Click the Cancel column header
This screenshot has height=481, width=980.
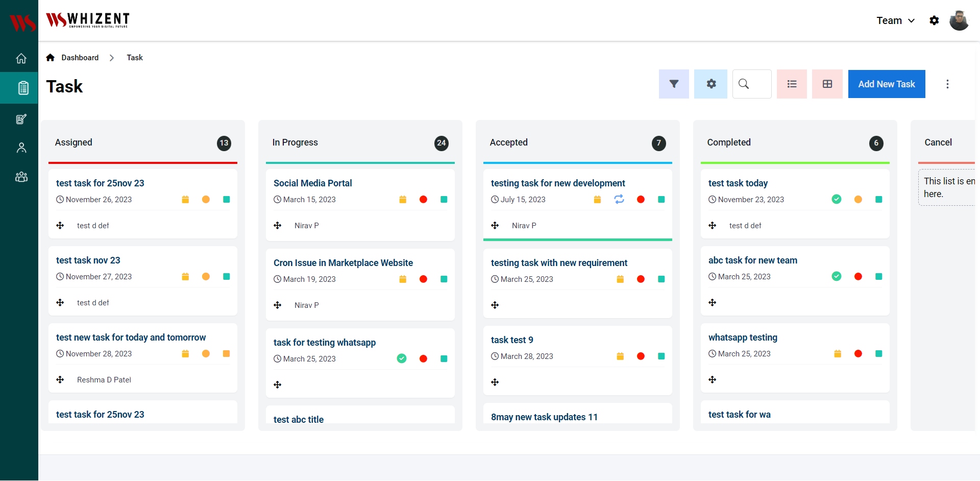tap(938, 142)
